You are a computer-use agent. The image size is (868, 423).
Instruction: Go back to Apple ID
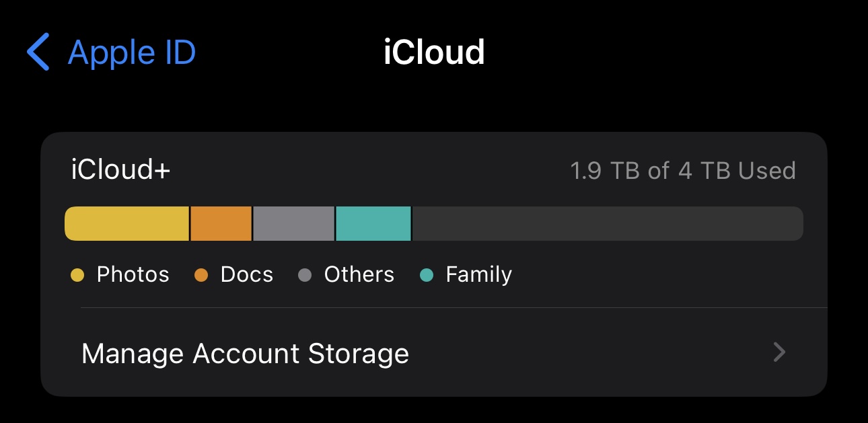click(x=131, y=52)
